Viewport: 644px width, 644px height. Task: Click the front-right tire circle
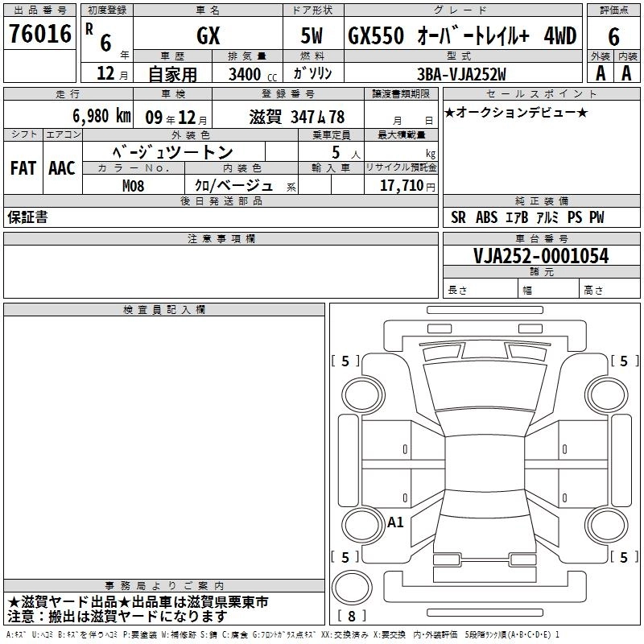point(606,395)
